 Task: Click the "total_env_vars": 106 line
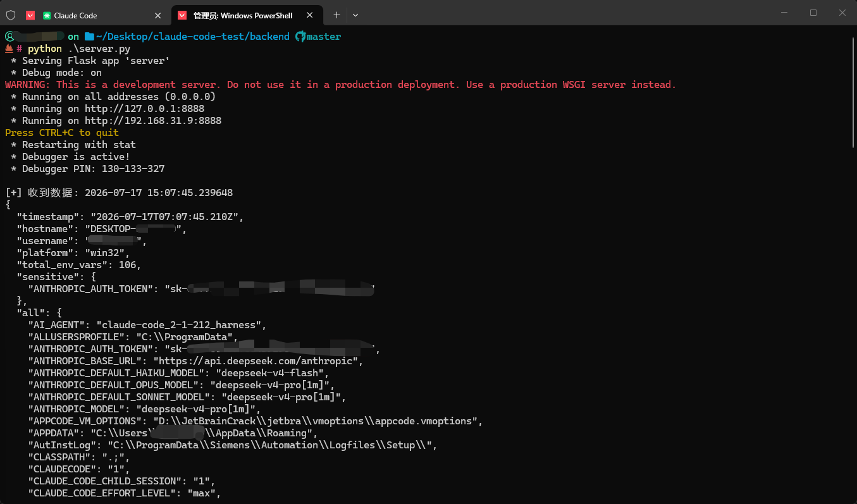pos(79,265)
